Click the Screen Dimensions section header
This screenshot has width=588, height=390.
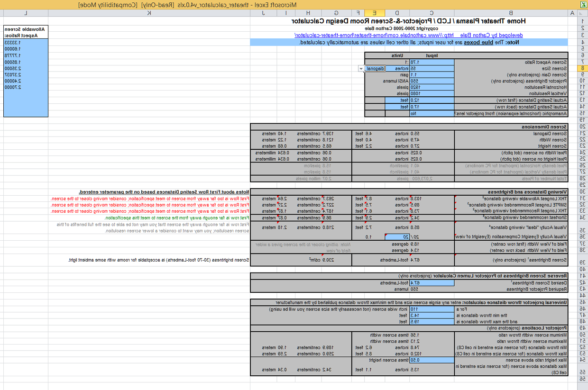pos(409,127)
